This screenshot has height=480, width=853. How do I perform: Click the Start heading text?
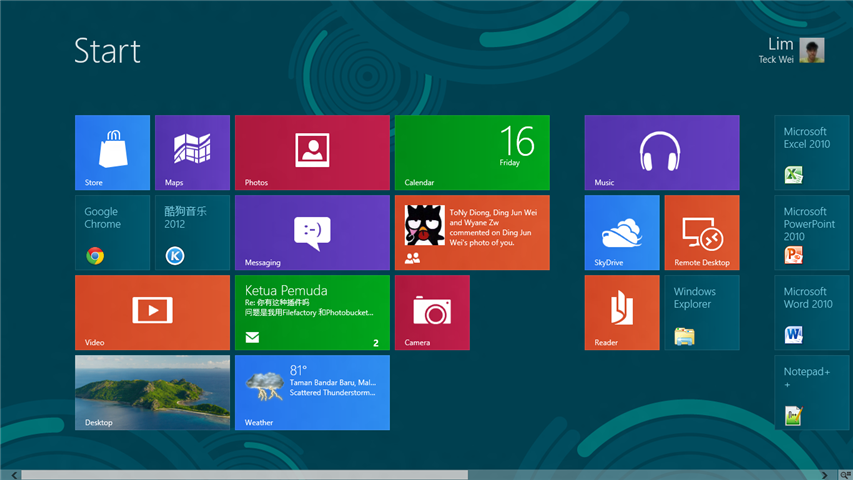click(107, 51)
